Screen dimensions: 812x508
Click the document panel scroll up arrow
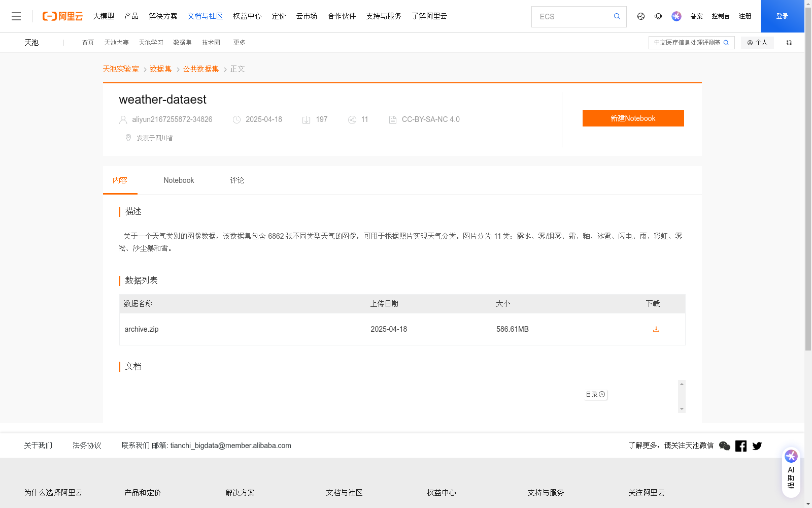(682, 384)
